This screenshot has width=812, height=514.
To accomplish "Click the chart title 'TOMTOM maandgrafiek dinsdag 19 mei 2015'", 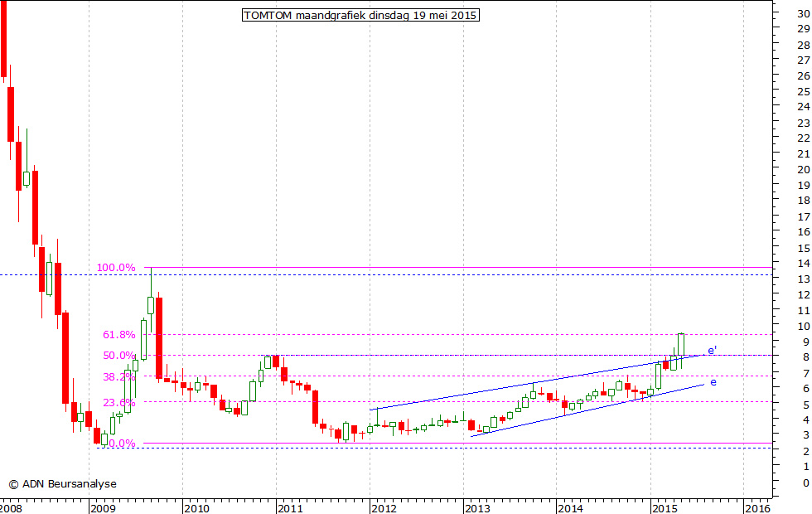I will pos(360,15).
